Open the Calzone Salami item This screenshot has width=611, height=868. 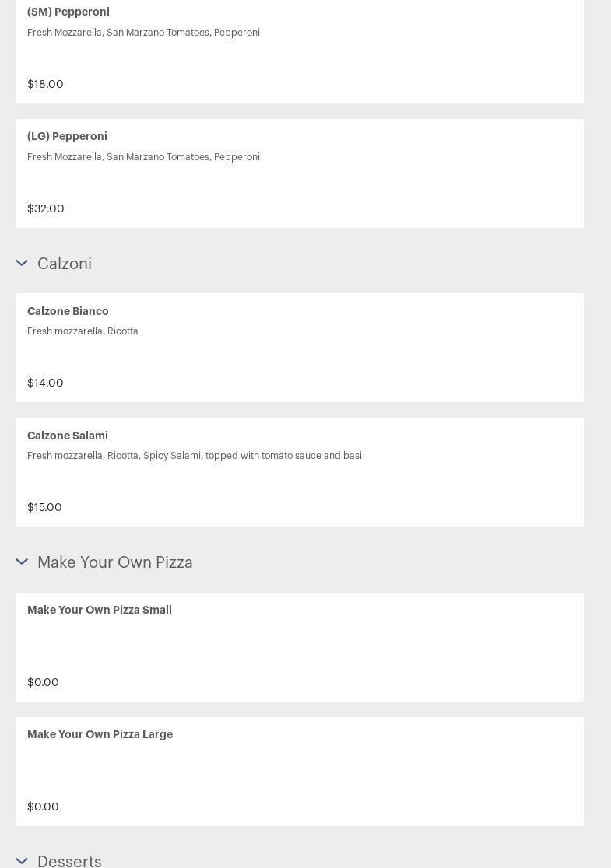point(68,436)
